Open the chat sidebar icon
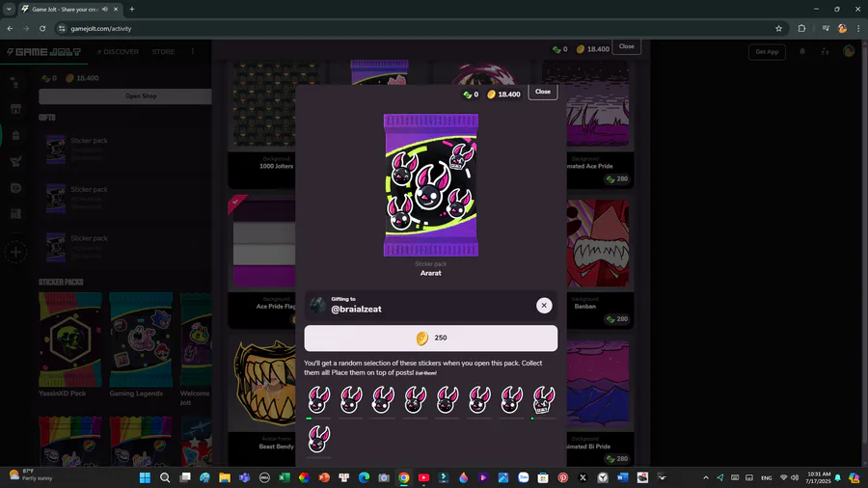 click(x=15, y=188)
